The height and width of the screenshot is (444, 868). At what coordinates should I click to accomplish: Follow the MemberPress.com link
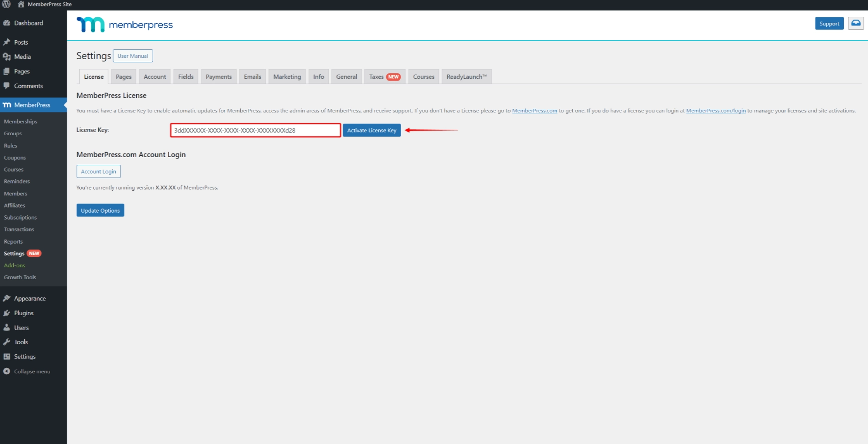click(534, 111)
